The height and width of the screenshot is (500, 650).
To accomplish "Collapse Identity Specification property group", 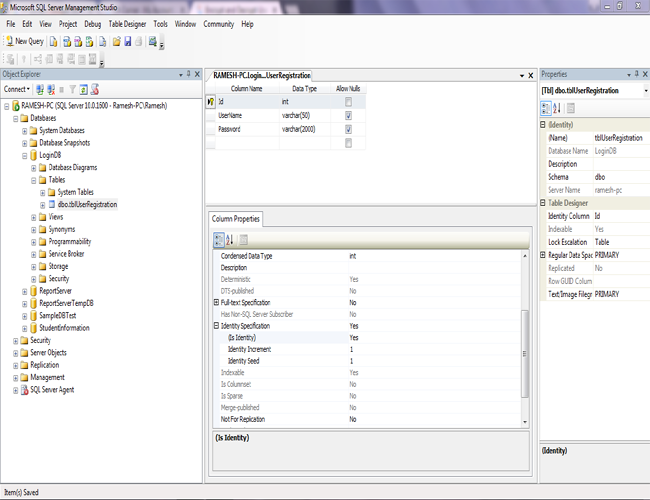I will 216,326.
